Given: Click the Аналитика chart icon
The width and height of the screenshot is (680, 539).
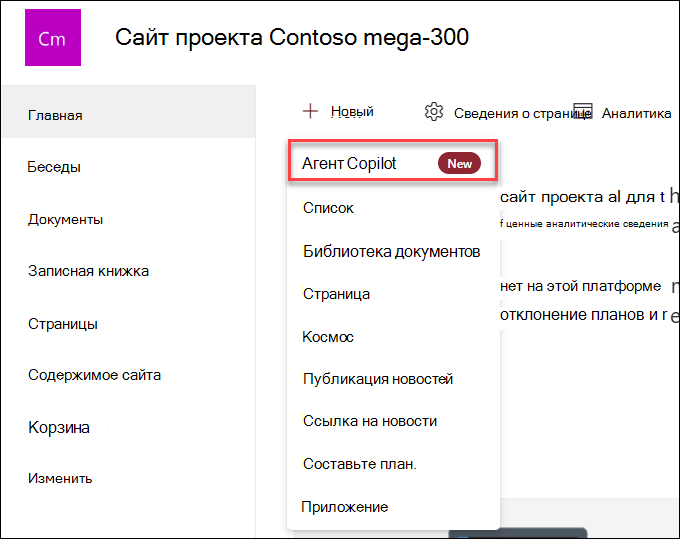Looking at the screenshot, I should tap(583, 112).
